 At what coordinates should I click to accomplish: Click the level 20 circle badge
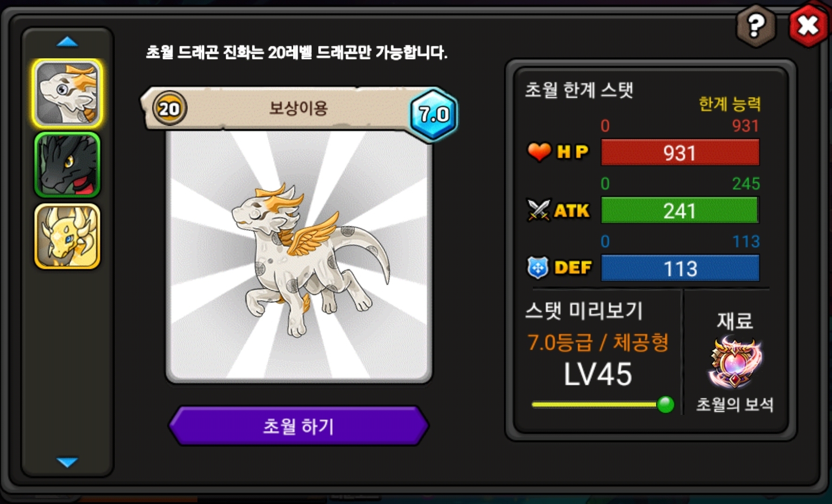[x=169, y=109]
